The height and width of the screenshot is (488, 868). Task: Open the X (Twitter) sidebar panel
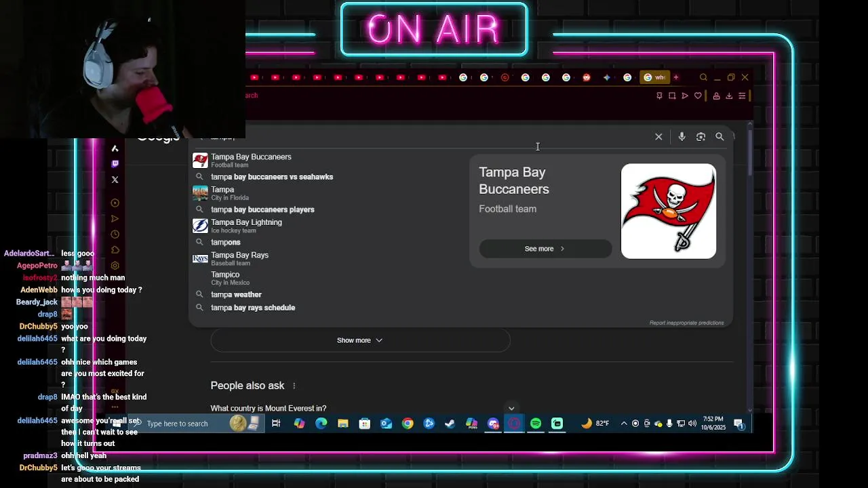115,180
